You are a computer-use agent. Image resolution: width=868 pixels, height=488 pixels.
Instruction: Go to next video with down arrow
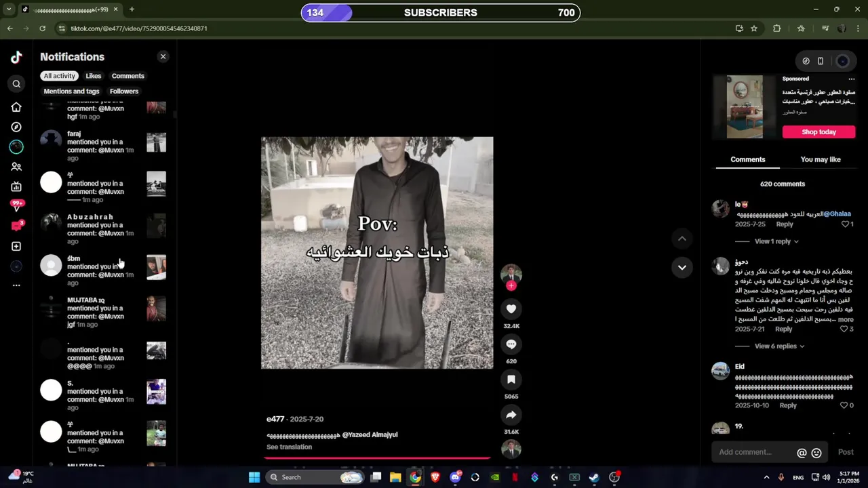[682, 267]
